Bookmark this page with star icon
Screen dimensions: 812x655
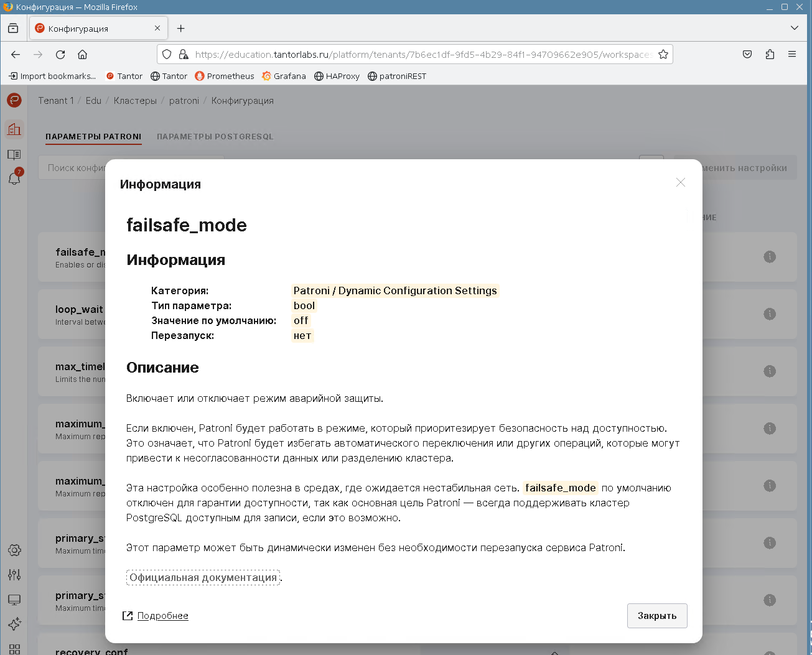point(663,54)
